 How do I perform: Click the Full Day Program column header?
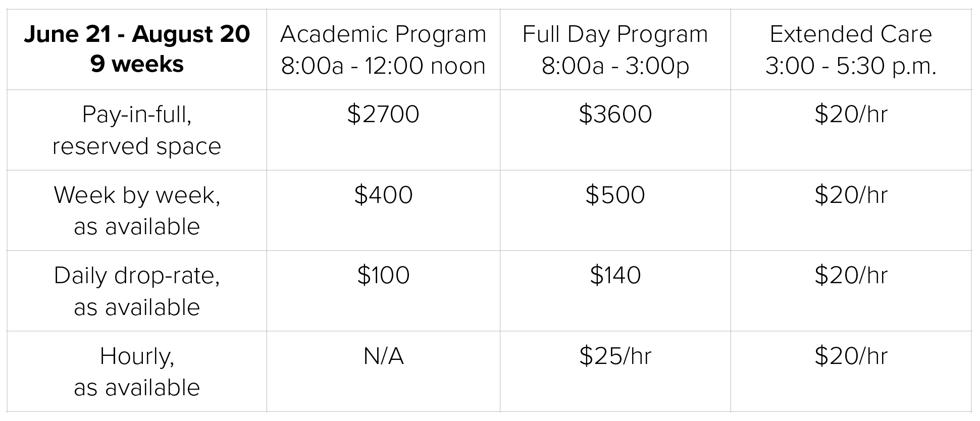615,49
